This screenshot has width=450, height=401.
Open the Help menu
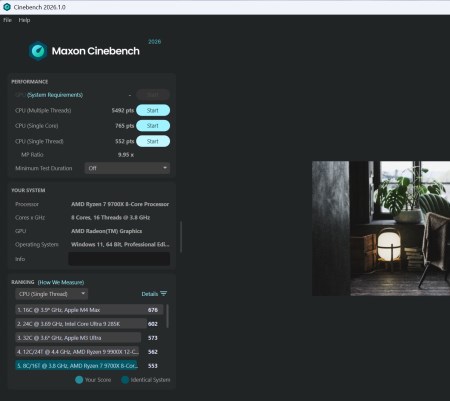pyautogui.click(x=24, y=20)
